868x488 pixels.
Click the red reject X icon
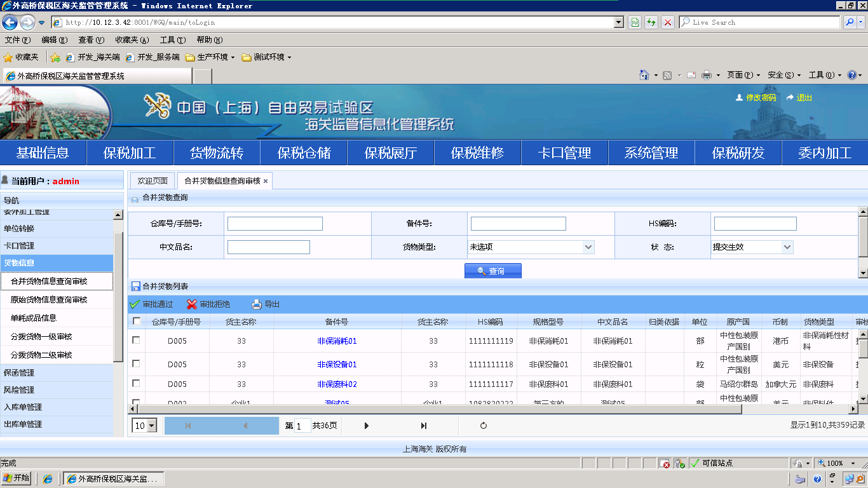click(x=192, y=304)
